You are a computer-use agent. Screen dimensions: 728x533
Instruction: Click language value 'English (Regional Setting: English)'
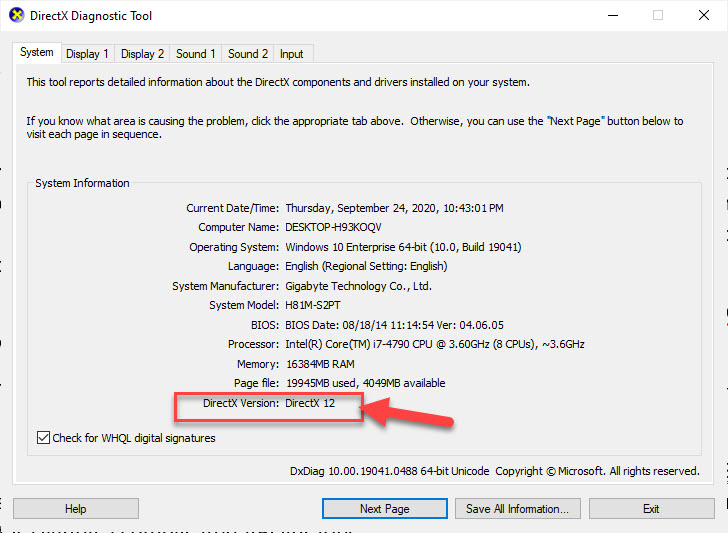pos(366,266)
